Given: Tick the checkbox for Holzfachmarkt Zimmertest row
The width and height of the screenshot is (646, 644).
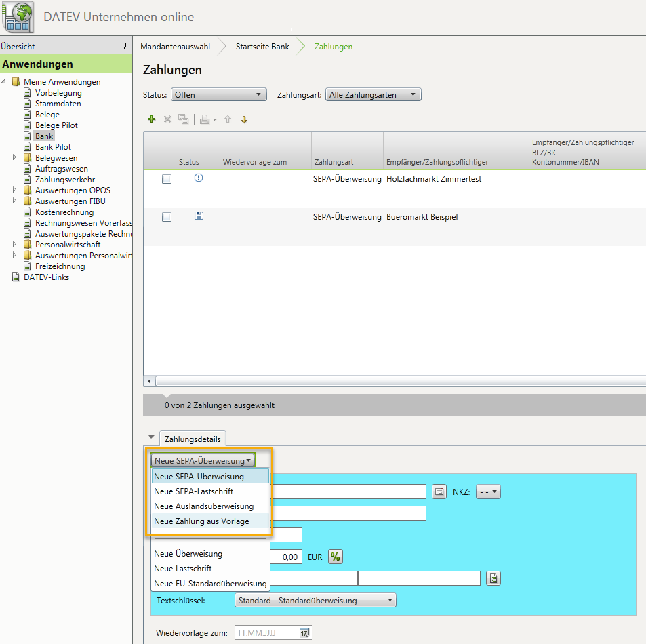Looking at the screenshot, I should click(167, 179).
